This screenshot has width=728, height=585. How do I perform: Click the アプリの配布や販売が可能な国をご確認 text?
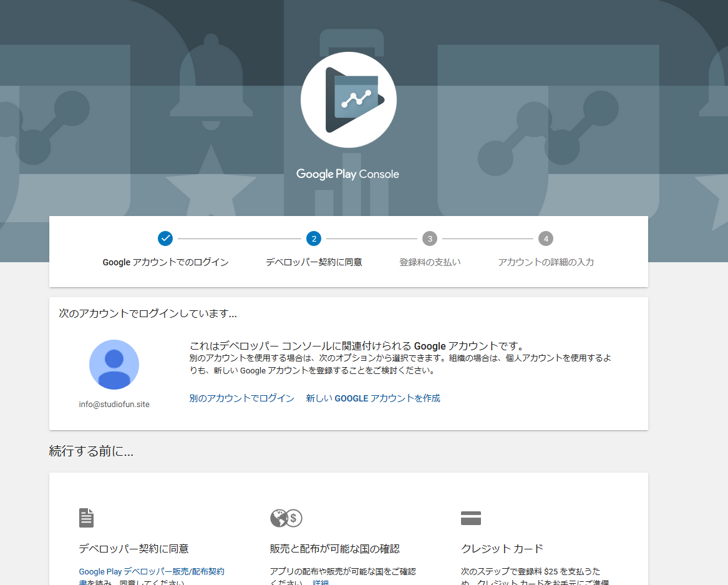pos(343,571)
